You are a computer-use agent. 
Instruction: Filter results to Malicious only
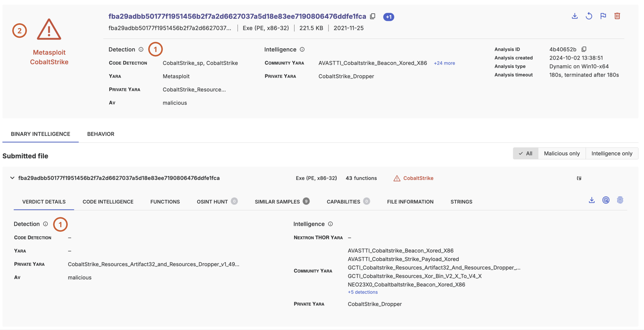coord(562,153)
